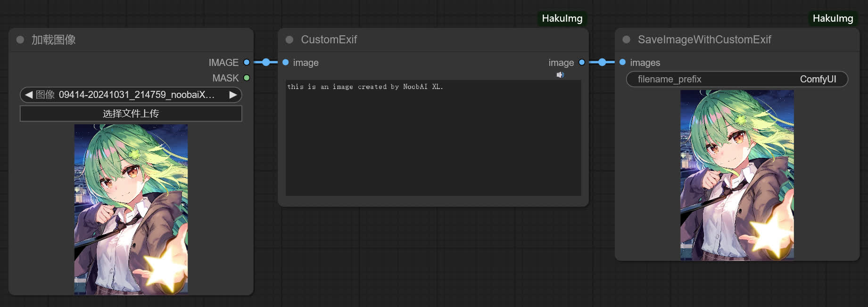Click inside the CustomExif text area
The height and width of the screenshot is (307, 868).
(433, 138)
